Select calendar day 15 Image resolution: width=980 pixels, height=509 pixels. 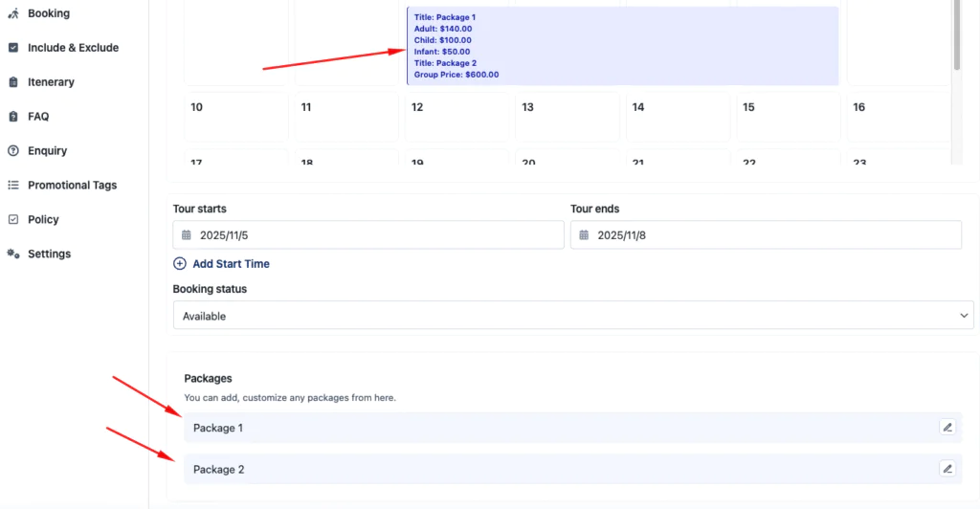[789, 117]
